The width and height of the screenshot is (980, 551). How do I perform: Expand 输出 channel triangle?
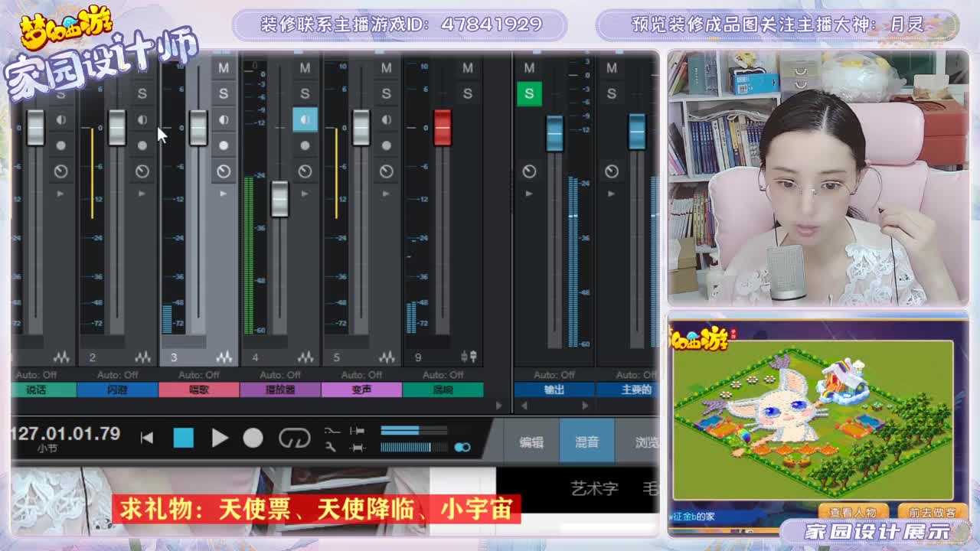click(529, 194)
